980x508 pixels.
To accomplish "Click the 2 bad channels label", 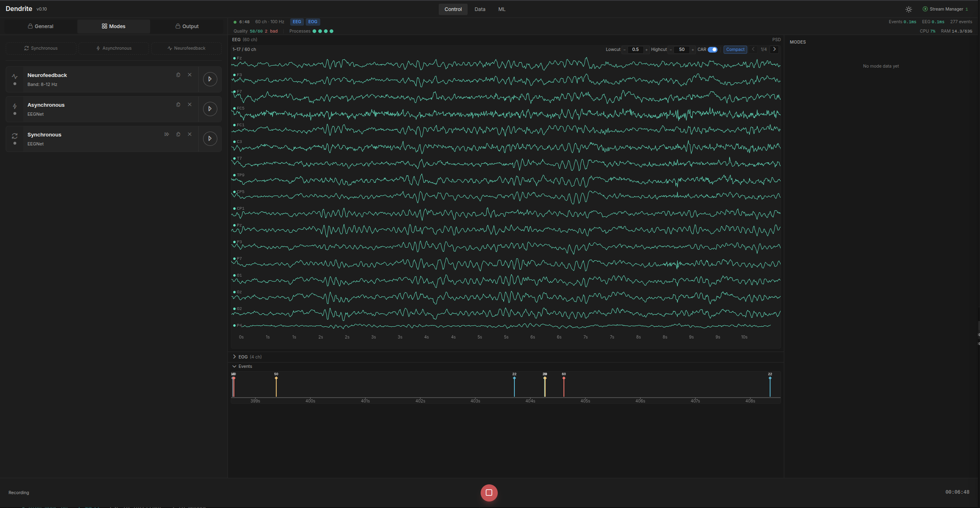I will 271,31.
